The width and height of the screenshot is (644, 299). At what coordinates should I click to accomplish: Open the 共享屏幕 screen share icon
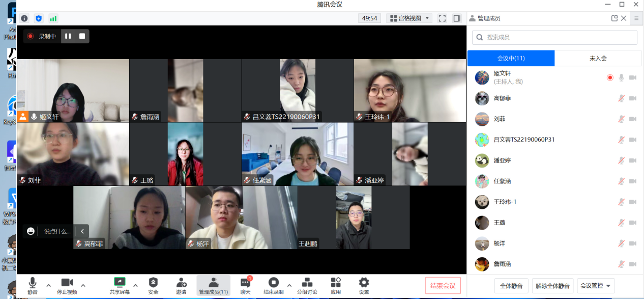pos(120,284)
